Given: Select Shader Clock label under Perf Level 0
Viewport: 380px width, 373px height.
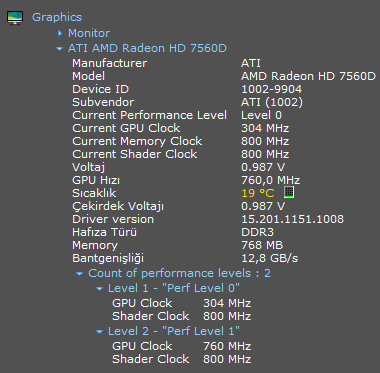Looking at the screenshot, I should click(151, 316).
